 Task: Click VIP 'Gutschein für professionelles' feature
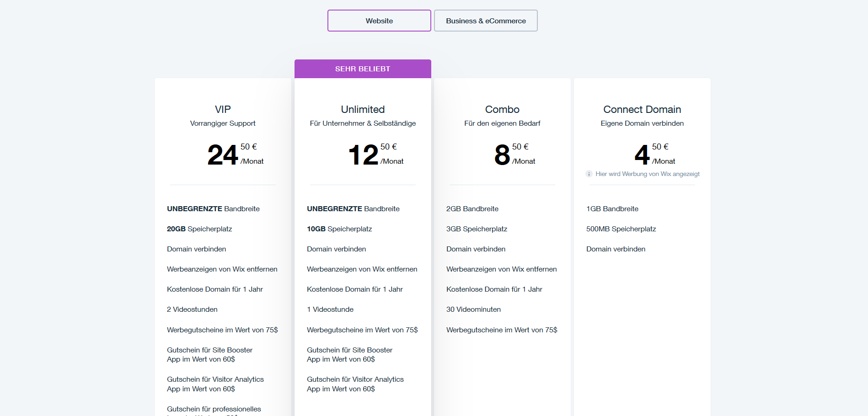click(x=214, y=410)
